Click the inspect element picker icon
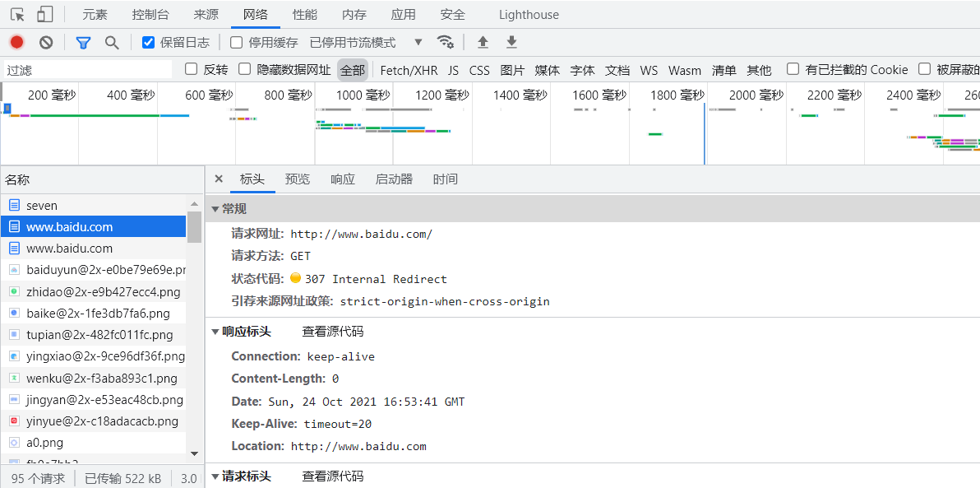The image size is (980, 488). (x=17, y=14)
